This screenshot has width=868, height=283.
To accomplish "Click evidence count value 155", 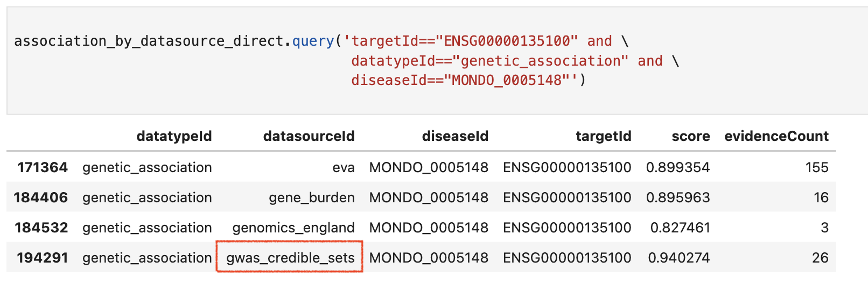I will 817,167.
